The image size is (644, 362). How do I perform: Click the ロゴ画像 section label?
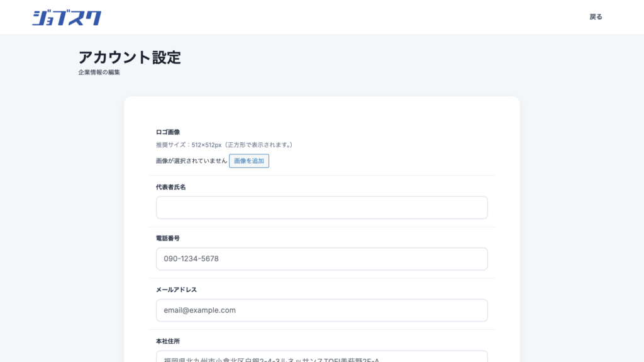click(168, 132)
